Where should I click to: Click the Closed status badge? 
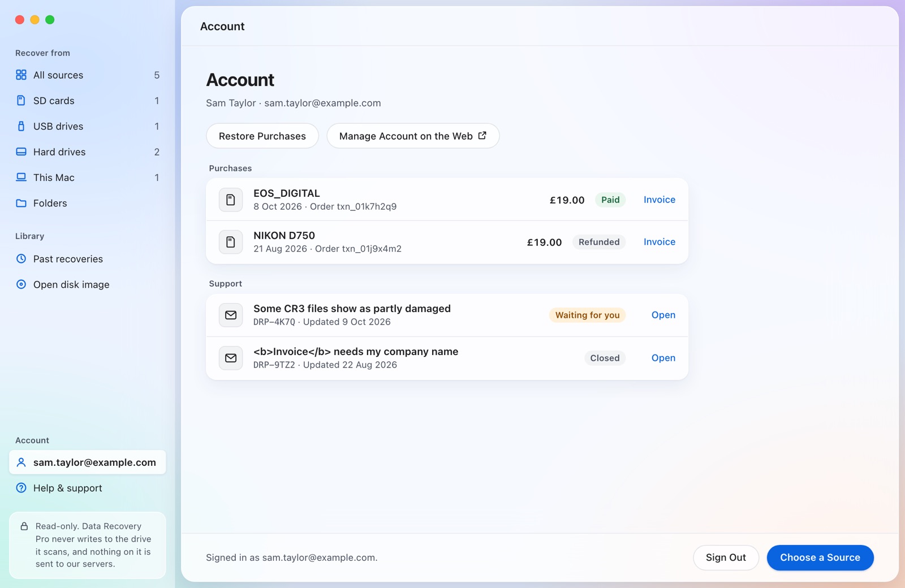[605, 358]
